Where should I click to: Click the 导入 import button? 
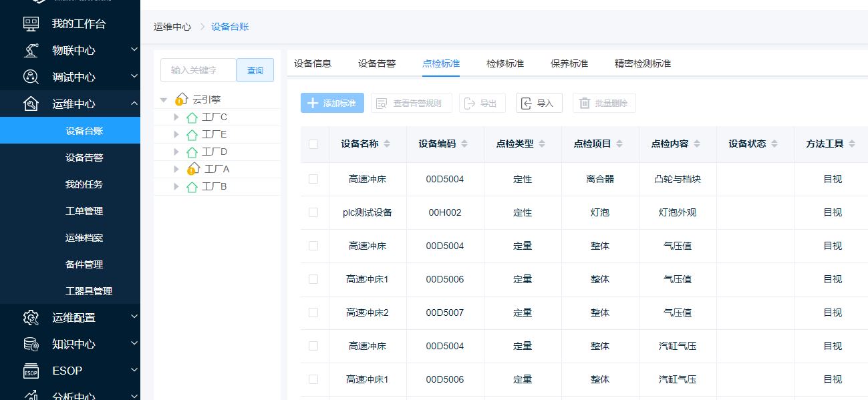(x=539, y=104)
